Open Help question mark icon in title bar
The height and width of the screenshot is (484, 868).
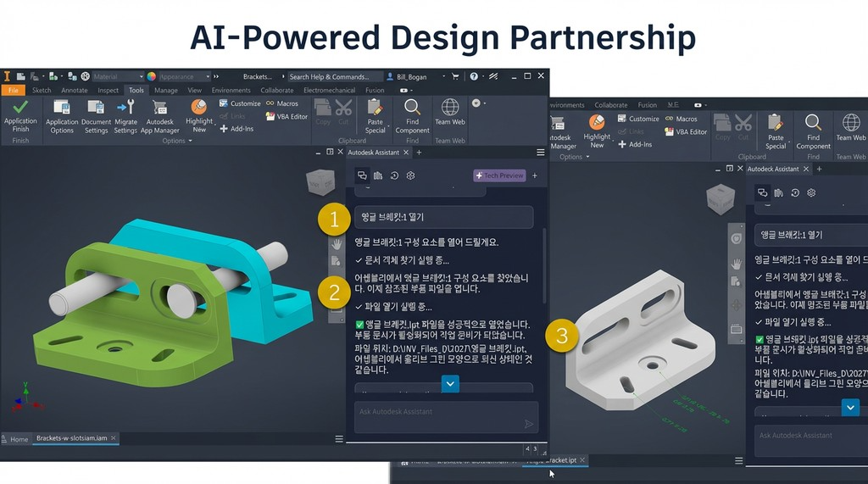(474, 76)
